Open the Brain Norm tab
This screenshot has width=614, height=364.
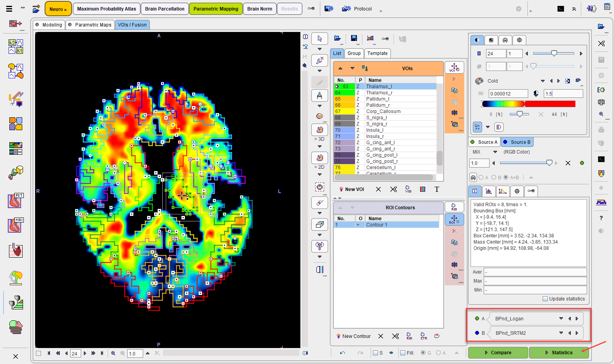(x=259, y=9)
